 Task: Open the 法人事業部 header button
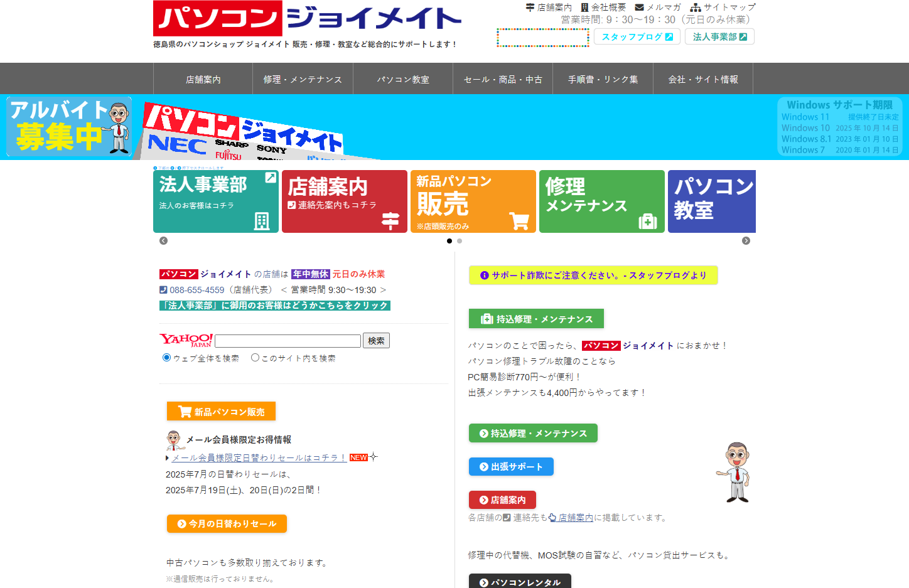tap(719, 37)
